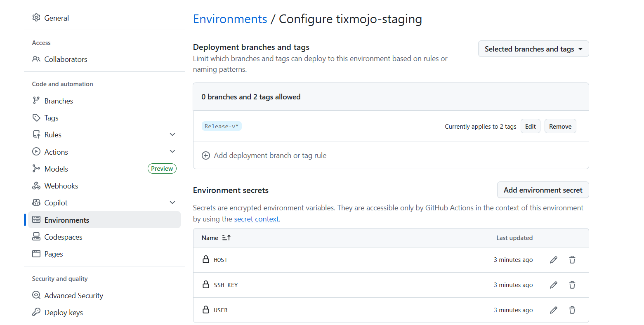The width and height of the screenshot is (644, 325).
Task: Click Add deployment branch or tag rule
Action: coord(264,155)
